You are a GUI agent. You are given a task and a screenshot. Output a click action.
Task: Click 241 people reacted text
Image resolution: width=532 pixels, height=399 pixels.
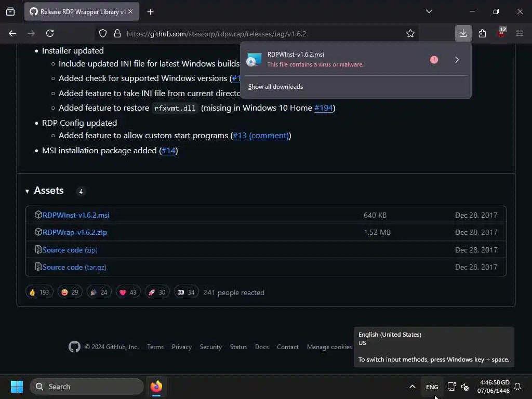(x=233, y=292)
